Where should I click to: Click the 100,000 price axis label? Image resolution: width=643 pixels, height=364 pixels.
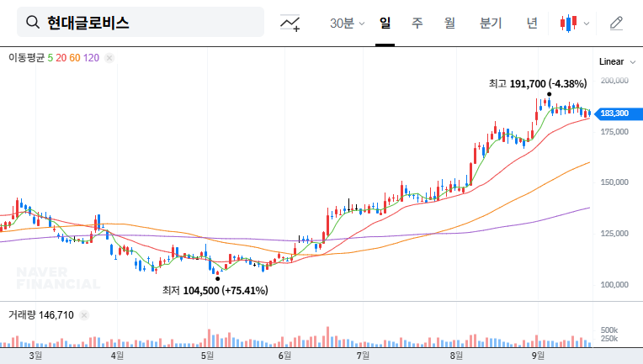pos(614,285)
